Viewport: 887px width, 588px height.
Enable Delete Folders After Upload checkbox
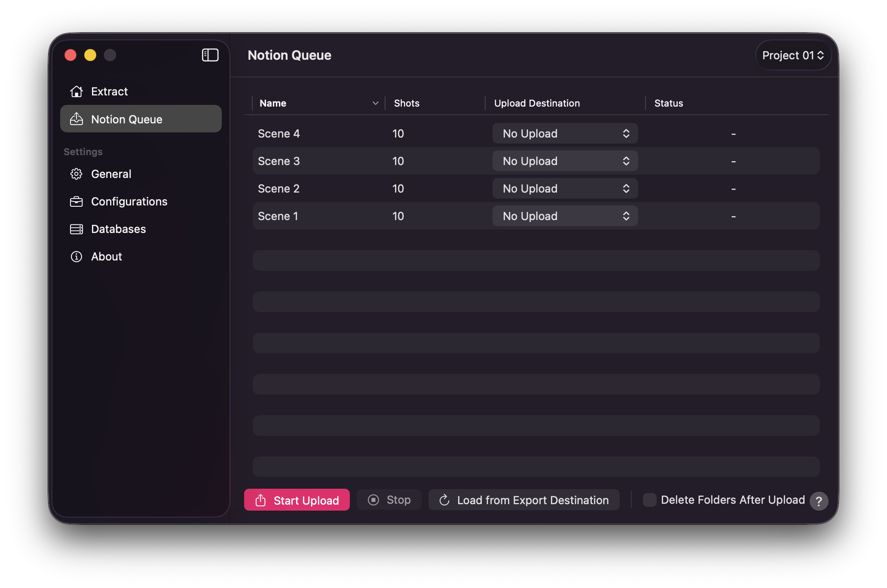[649, 500]
